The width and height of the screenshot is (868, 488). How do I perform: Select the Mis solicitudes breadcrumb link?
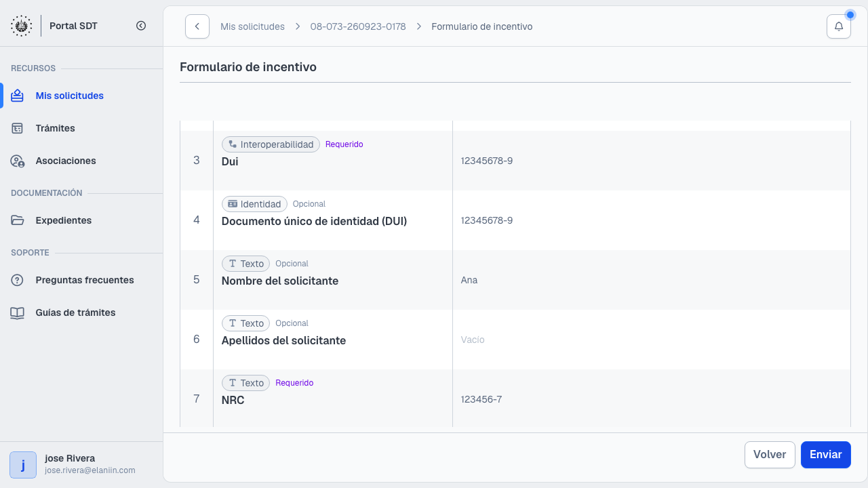pos(252,26)
